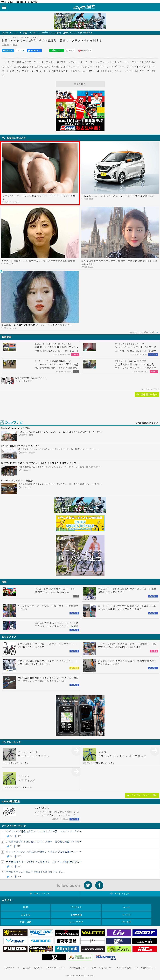Select 特集・連載 in the category menu

pyautogui.click(x=25, y=922)
